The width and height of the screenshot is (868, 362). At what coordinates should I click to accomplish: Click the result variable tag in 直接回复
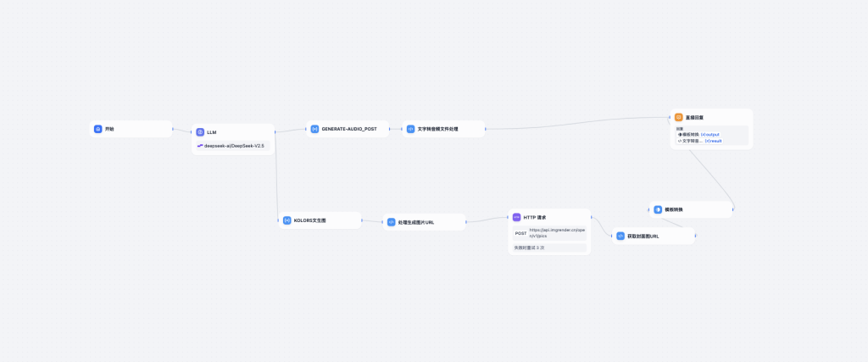click(713, 141)
